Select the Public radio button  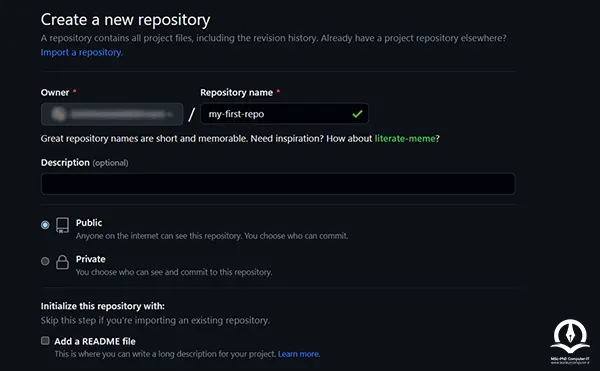click(45, 225)
